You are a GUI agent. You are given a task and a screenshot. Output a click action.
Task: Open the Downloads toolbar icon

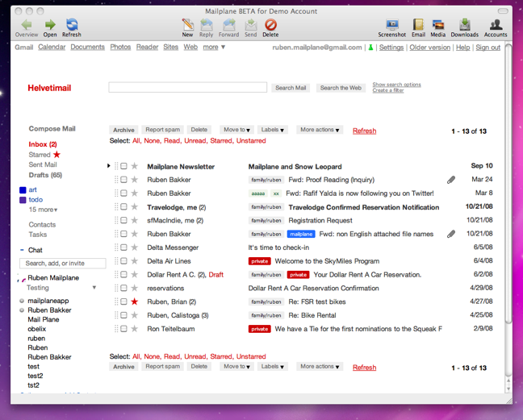(x=465, y=25)
